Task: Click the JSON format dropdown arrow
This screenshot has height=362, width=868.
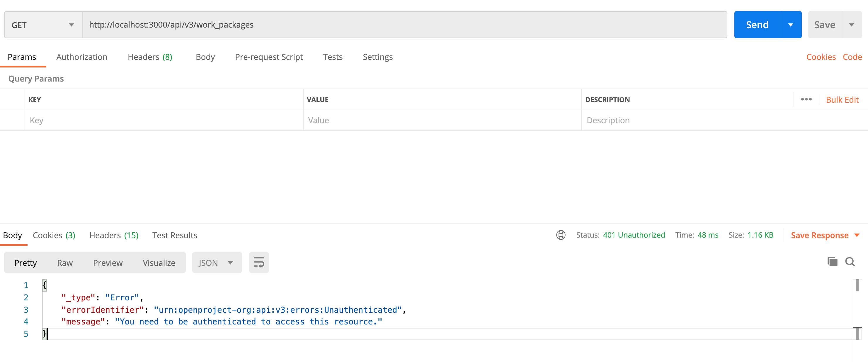Action: (230, 263)
